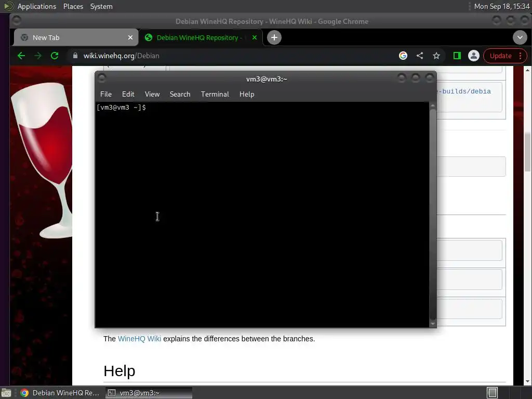Click the MATE logo icon beside Applications

pos(8,6)
